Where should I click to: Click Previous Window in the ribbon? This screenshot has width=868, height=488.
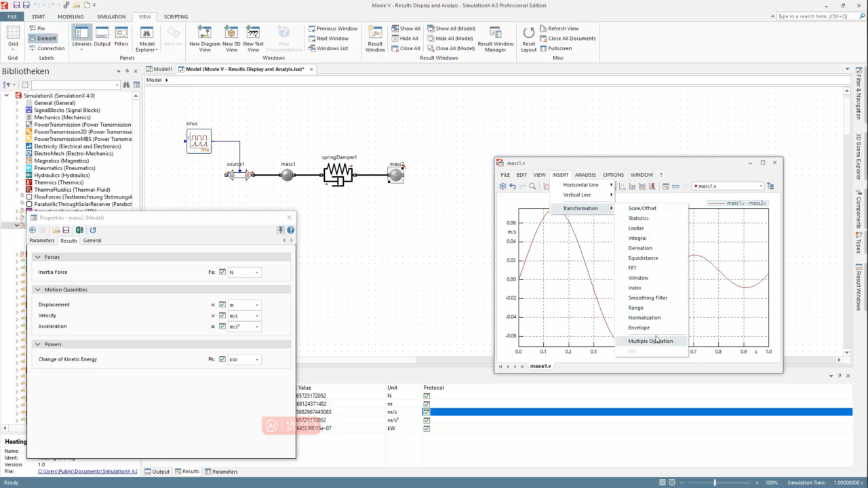(x=333, y=28)
